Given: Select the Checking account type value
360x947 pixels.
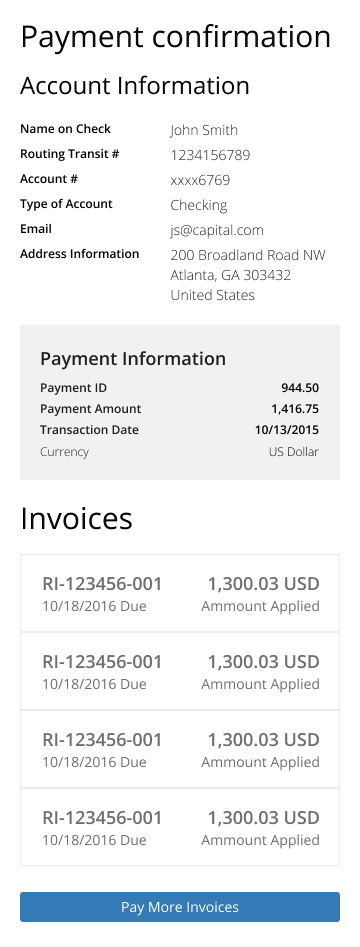Looking at the screenshot, I should (x=199, y=205).
